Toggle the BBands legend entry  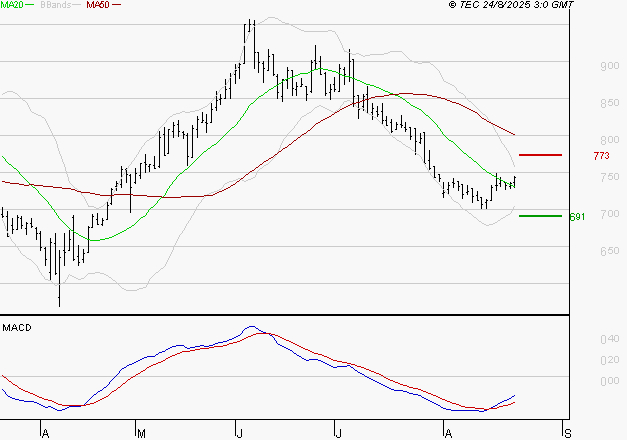point(55,5)
